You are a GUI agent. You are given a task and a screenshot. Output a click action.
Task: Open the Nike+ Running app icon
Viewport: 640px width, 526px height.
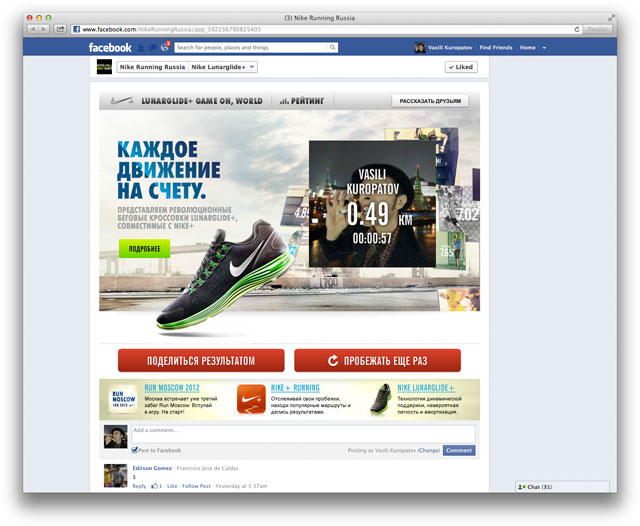[x=251, y=399]
